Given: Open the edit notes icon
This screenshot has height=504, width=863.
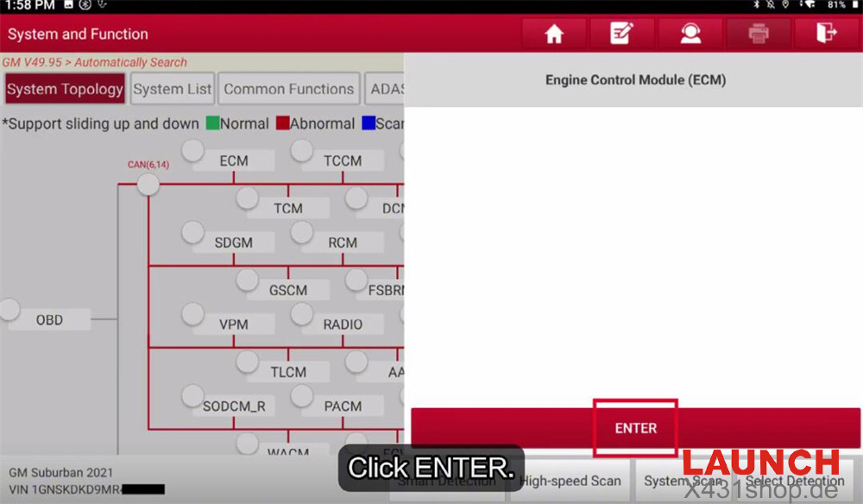Looking at the screenshot, I should (621, 34).
